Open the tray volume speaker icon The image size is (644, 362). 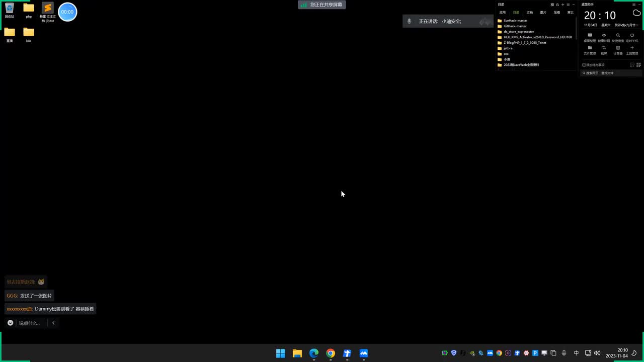click(597, 353)
